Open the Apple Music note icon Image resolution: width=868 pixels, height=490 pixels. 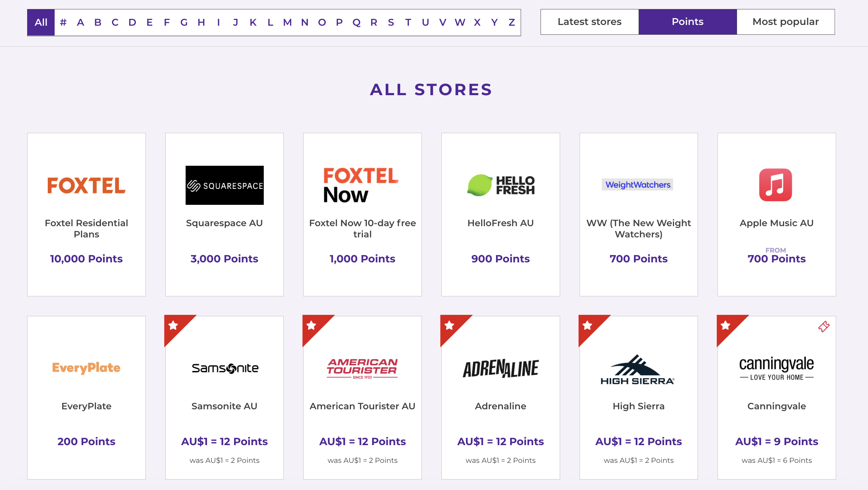click(x=775, y=185)
